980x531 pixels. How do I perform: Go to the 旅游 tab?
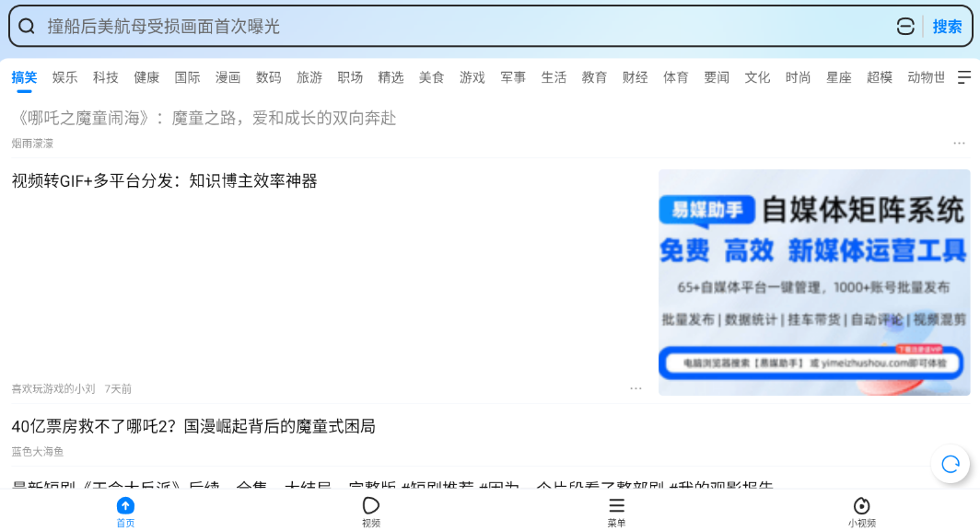[x=309, y=77]
